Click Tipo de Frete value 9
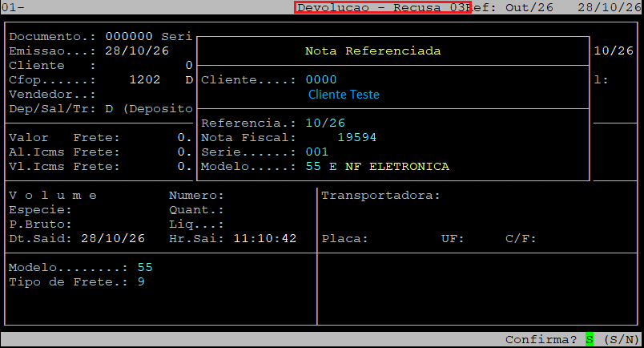The height and width of the screenshot is (348, 644). tap(141, 281)
